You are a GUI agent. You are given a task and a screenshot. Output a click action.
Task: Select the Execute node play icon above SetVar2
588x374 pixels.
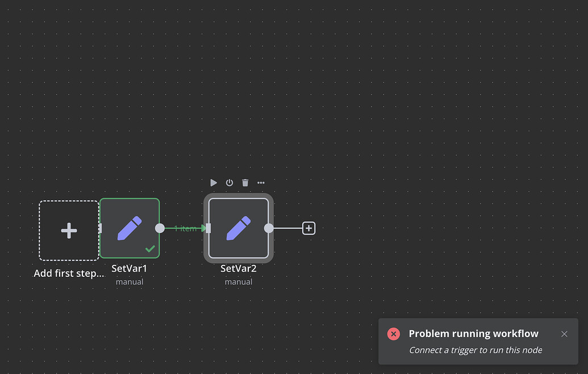point(213,182)
